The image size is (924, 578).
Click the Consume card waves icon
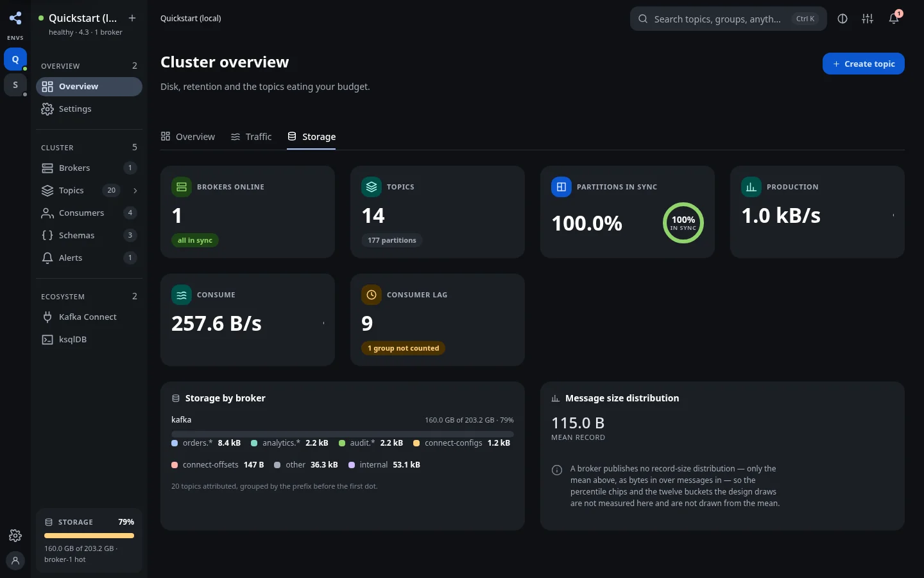click(182, 295)
